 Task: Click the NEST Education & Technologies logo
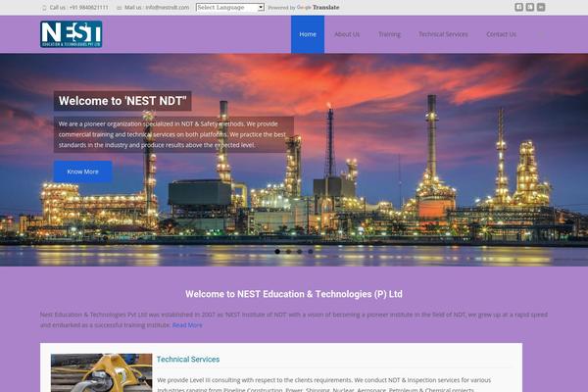72,34
